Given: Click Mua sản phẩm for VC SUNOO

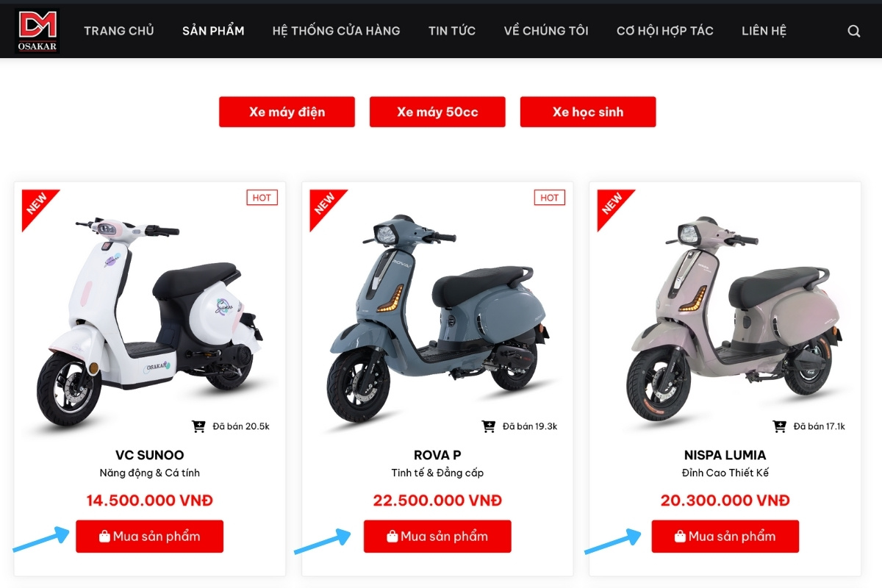Looking at the screenshot, I should (x=149, y=537).
